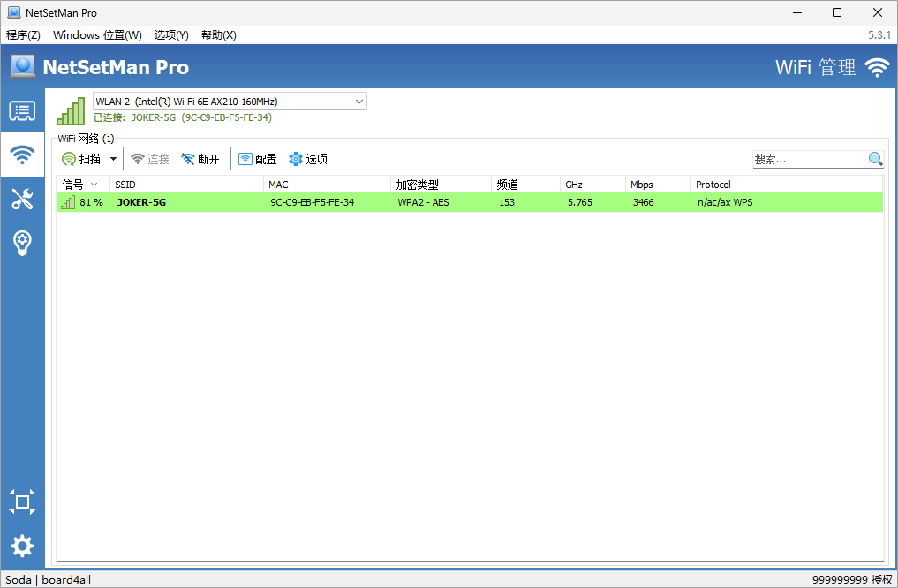Open the tools panel via wrench sidebar icon
The width and height of the screenshot is (898, 588).
(x=22, y=199)
